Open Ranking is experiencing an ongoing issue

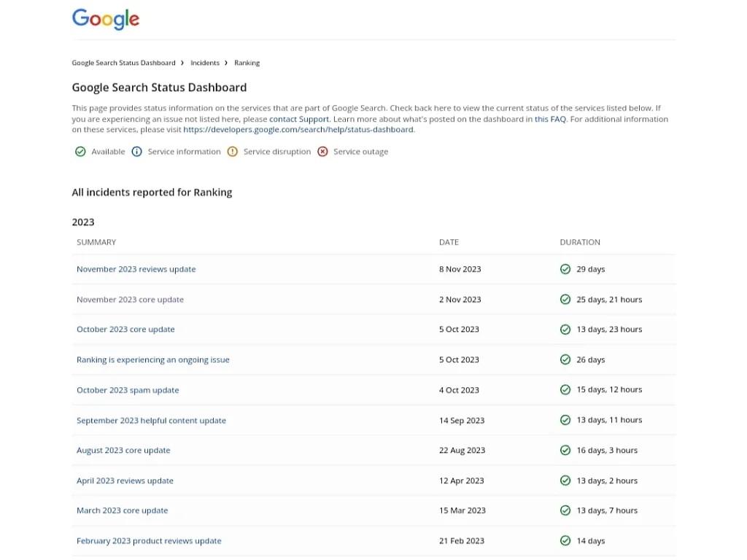point(153,359)
